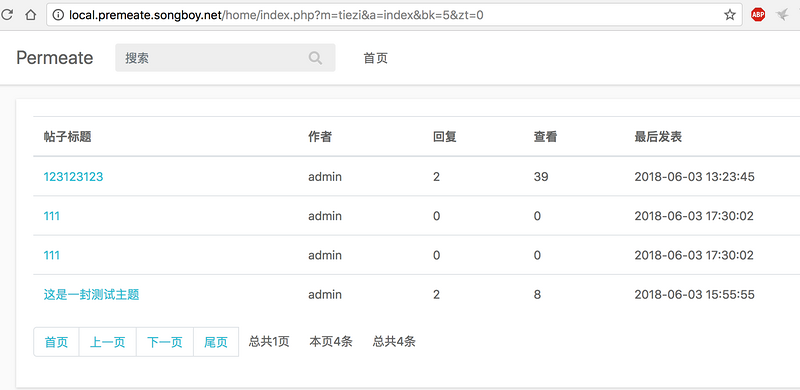Focus the 搜索 search input field
800x390 pixels.
click(225, 58)
